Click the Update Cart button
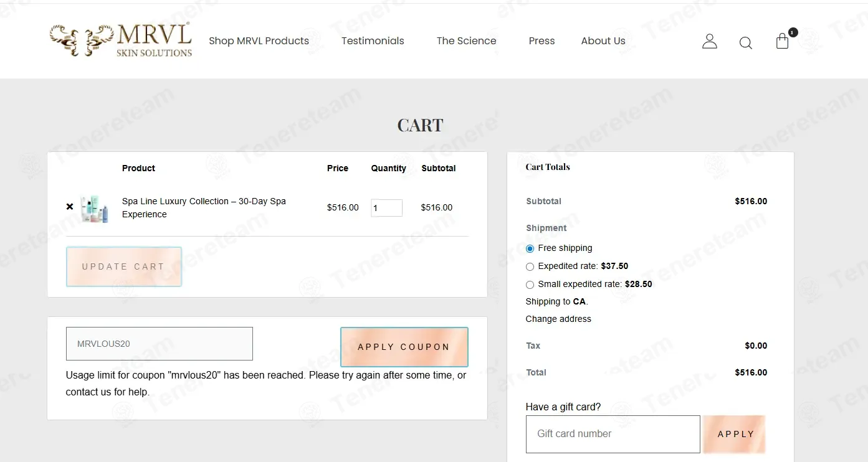Viewport: 868px width, 462px height. point(123,266)
